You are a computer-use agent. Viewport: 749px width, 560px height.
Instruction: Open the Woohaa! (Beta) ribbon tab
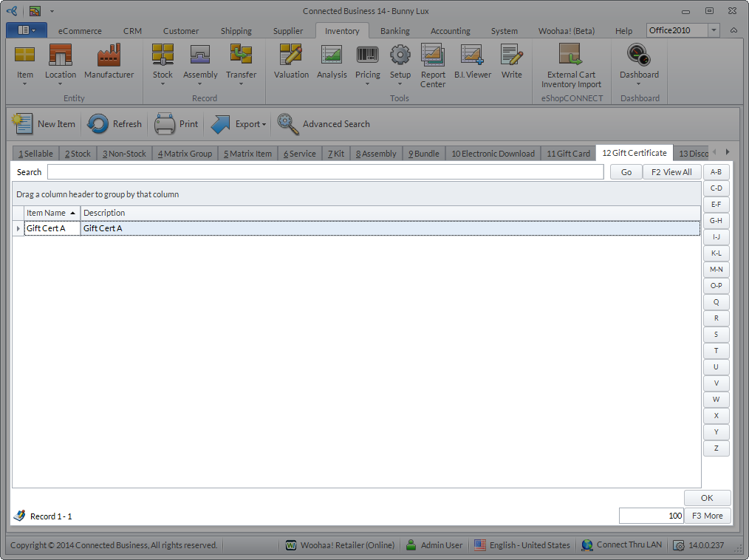[566, 30]
